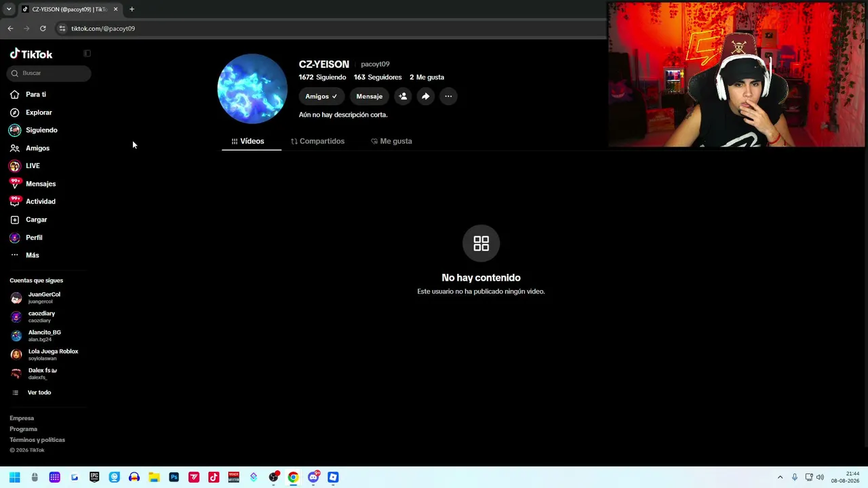Viewport: 868px width, 488px height.
Task: Click "Aún no hay descripción corta." text
Action: tap(343, 115)
